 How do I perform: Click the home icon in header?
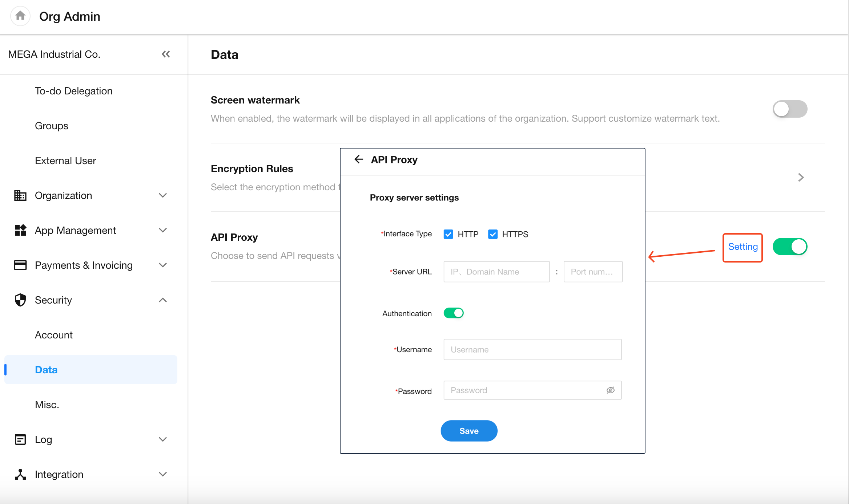[20, 16]
